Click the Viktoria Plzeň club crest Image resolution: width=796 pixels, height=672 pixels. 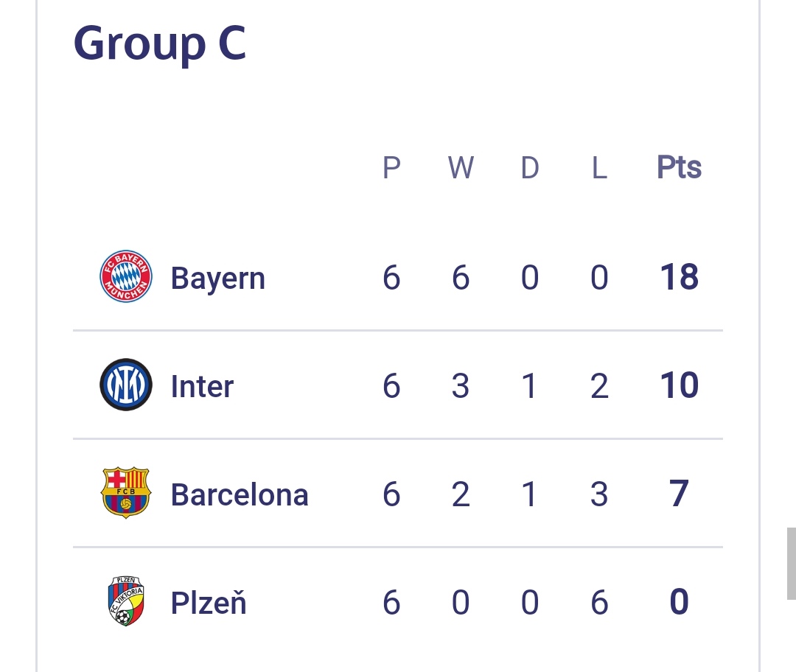coord(126,601)
